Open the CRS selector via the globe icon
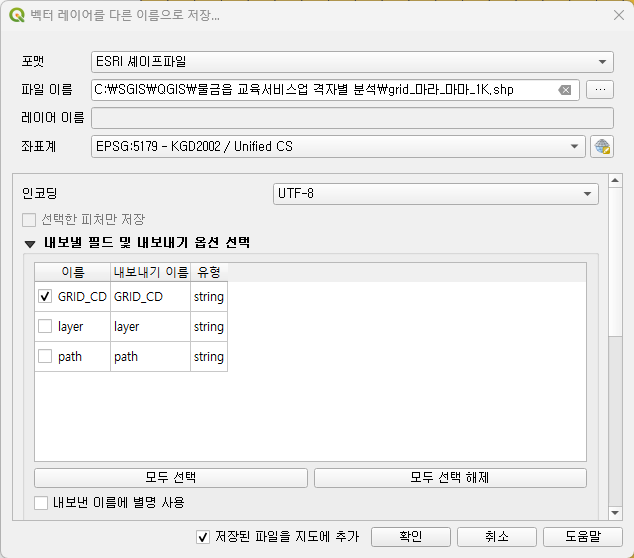The height and width of the screenshot is (558, 634). pos(602,146)
